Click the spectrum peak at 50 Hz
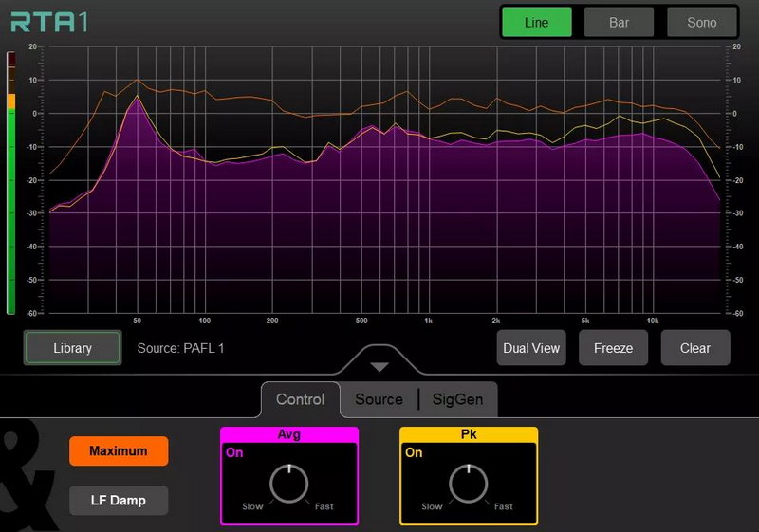The width and height of the screenshot is (759, 532). point(138,96)
